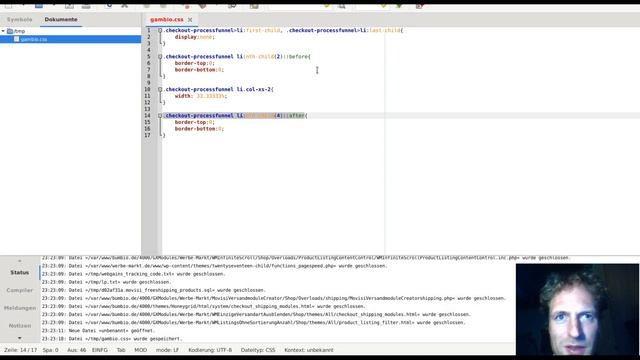
Task: Click 'display:none;' on line 2
Action: tap(195, 37)
